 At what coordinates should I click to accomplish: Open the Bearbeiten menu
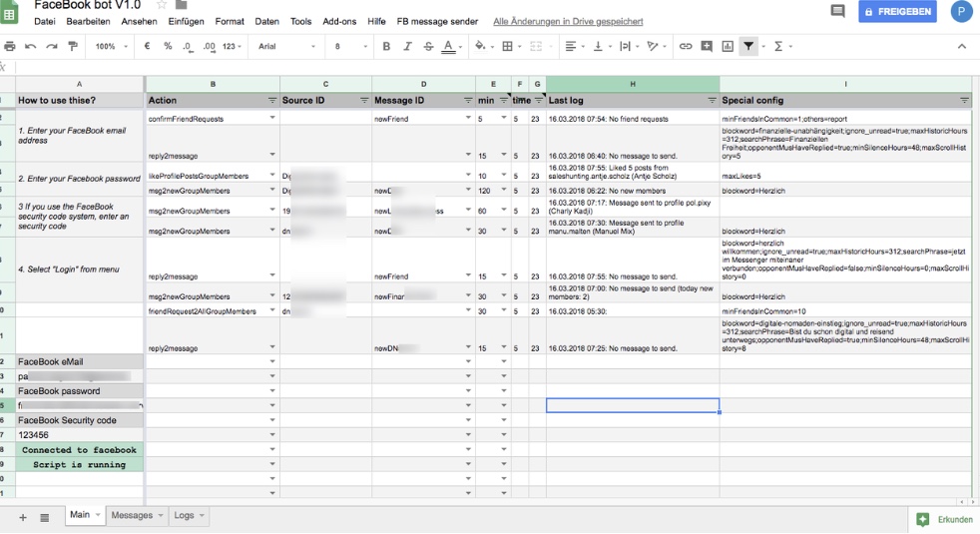point(88,21)
